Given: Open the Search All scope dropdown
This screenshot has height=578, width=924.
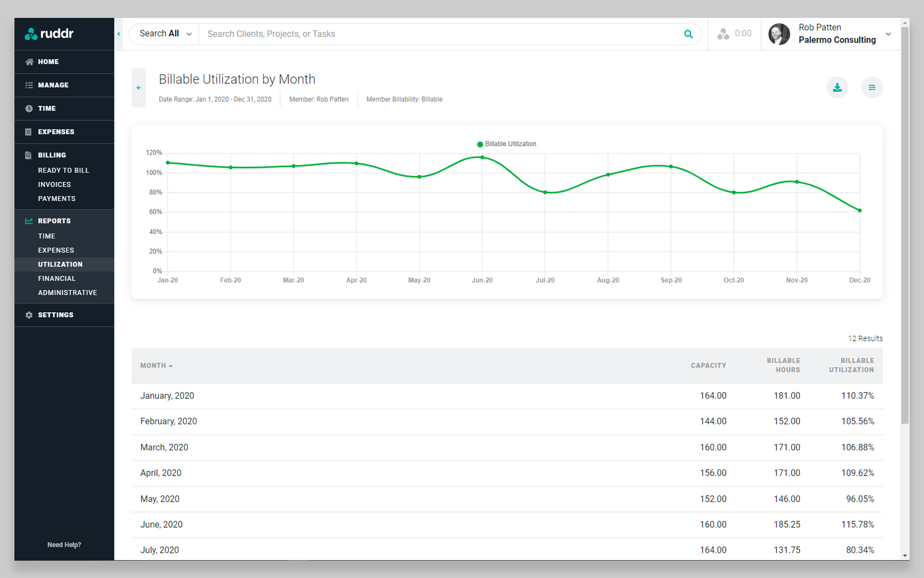Looking at the screenshot, I should (163, 34).
